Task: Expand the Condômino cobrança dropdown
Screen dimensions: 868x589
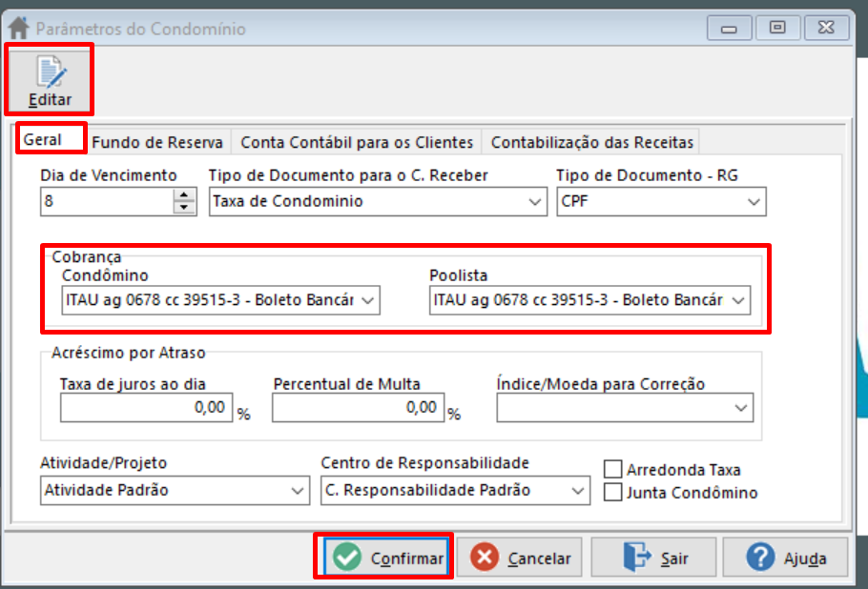Action: coord(367,300)
